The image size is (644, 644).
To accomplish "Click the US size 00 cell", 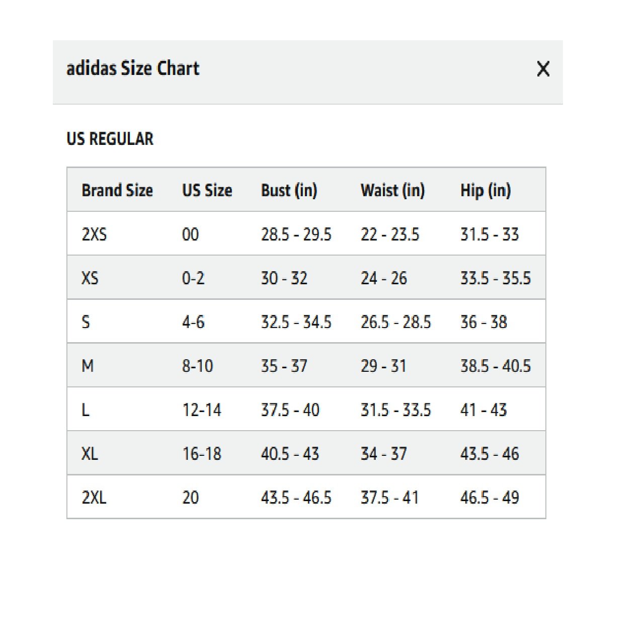I will tap(190, 234).
